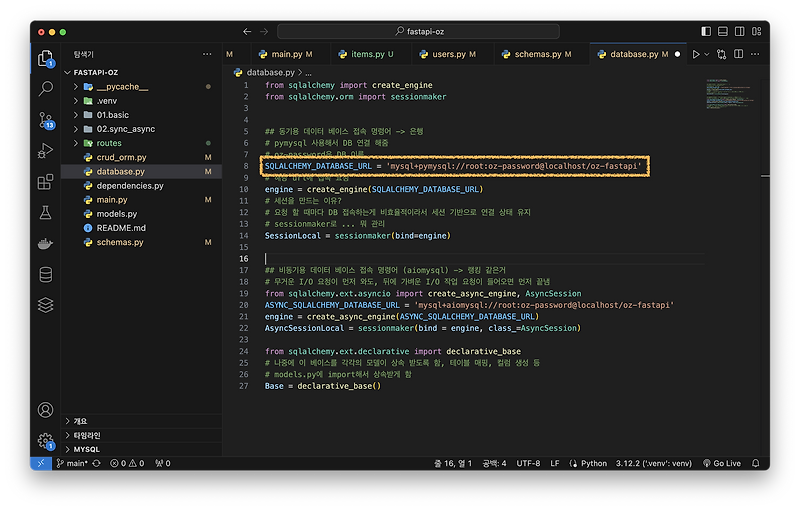Open the Testing flask view
The height and width of the screenshot is (510, 800).
coord(45,213)
